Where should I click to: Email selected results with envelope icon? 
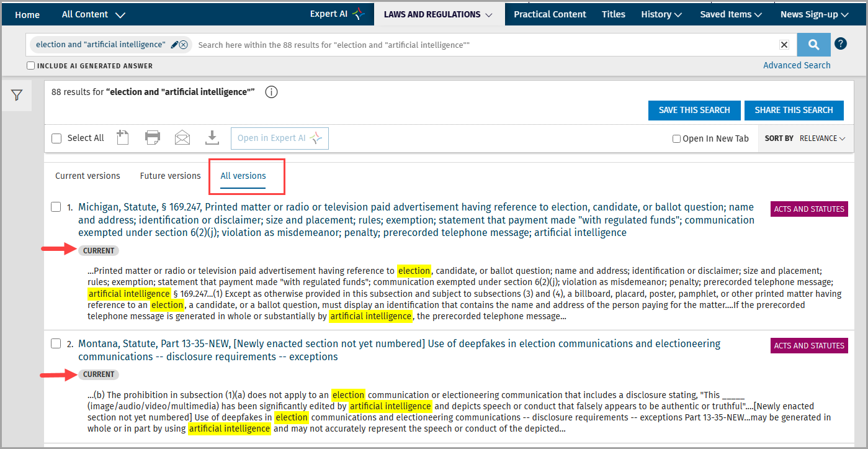(182, 138)
